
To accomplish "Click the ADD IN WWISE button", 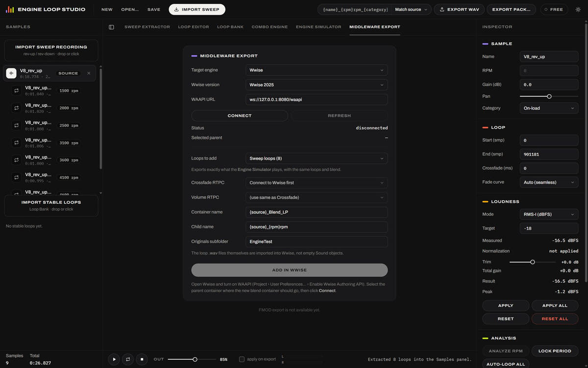I will [290, 270].
